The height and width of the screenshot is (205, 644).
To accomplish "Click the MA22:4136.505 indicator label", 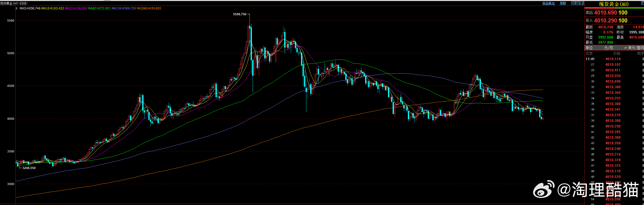I will click(x=76, y=8).
